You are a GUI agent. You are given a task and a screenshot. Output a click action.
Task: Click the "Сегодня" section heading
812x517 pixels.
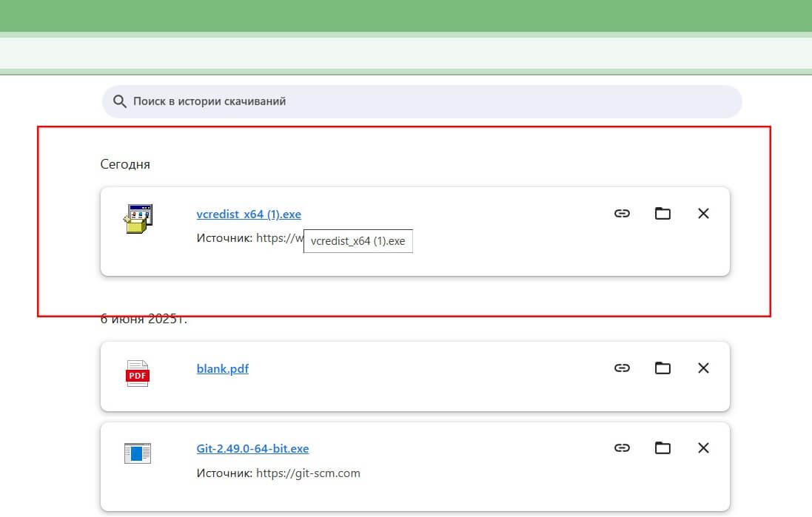pyautogui.click(x=125, y=164)
